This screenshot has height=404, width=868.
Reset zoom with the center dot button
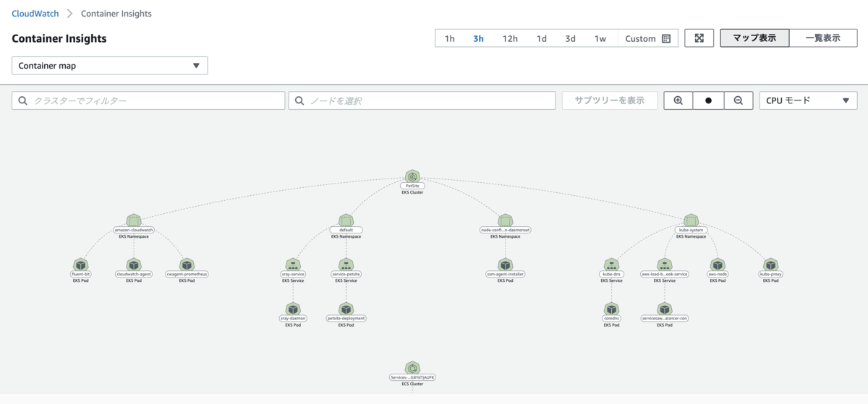[708, 100]
